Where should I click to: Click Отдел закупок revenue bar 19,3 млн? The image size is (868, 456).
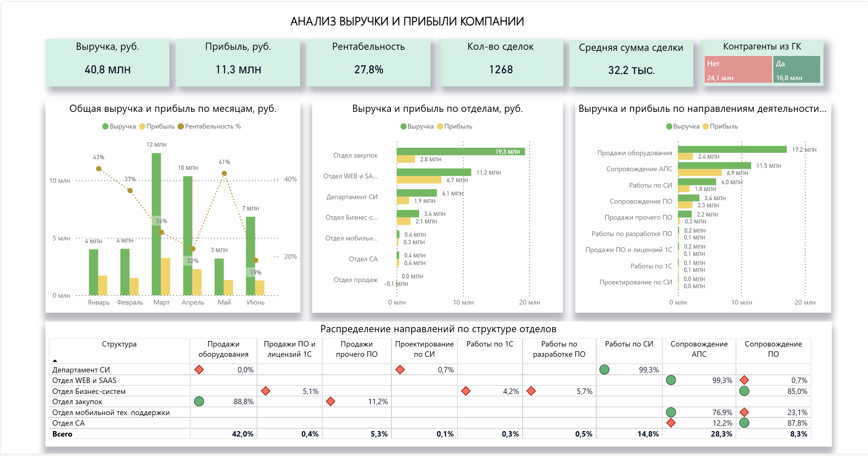(x=461, y=151)
